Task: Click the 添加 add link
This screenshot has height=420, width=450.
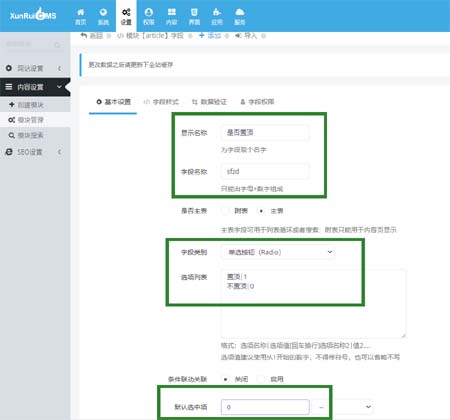Action: point(210,35)
